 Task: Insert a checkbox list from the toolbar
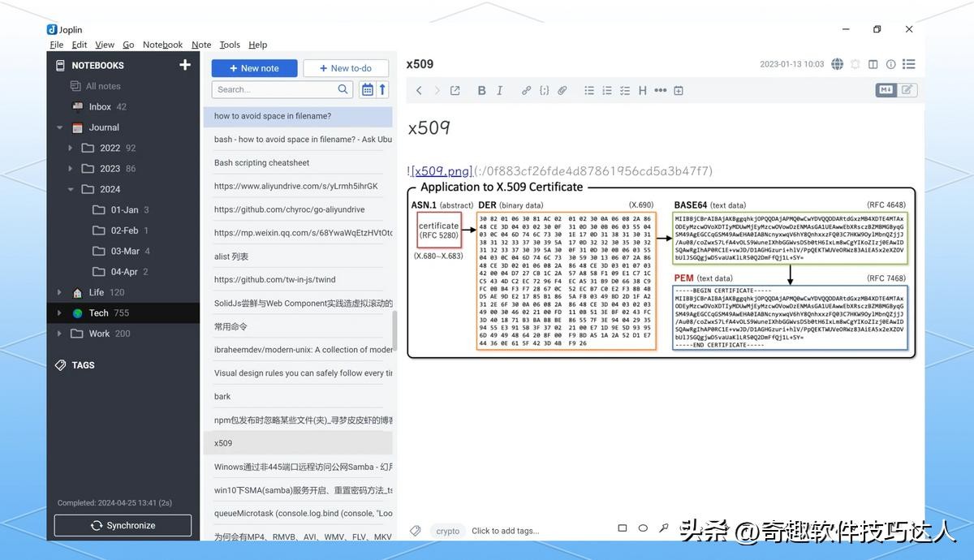click(x=624, y=91)
